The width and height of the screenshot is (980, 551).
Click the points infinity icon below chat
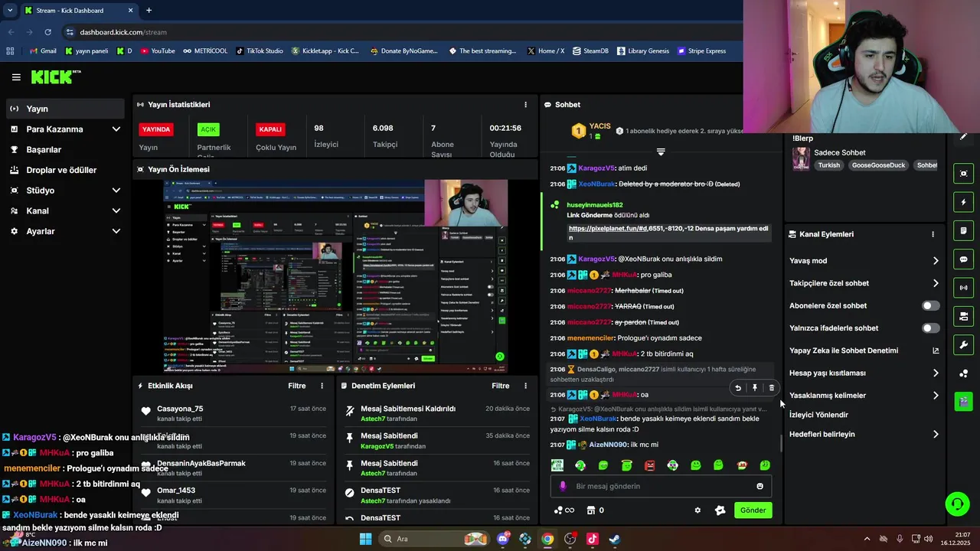click(563, 510)
